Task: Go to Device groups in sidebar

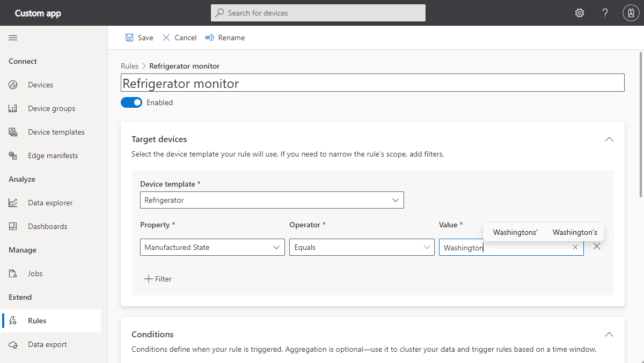Action: [x=52, y=108]
